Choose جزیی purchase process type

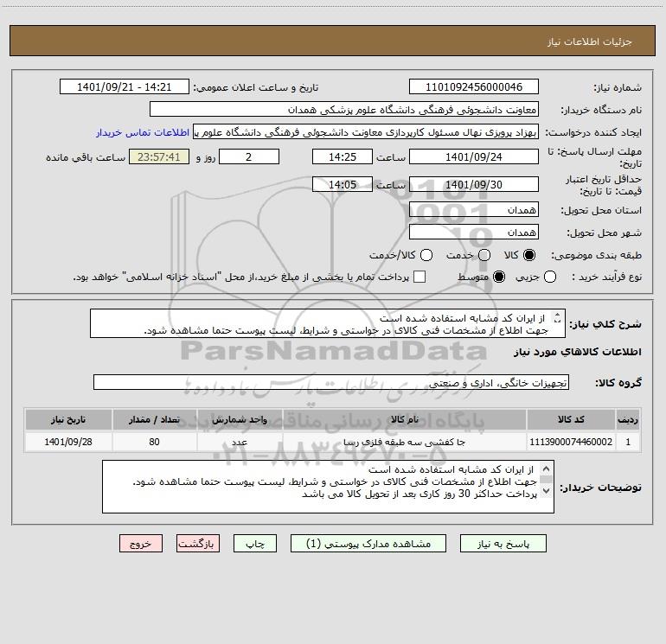[550, 277]
